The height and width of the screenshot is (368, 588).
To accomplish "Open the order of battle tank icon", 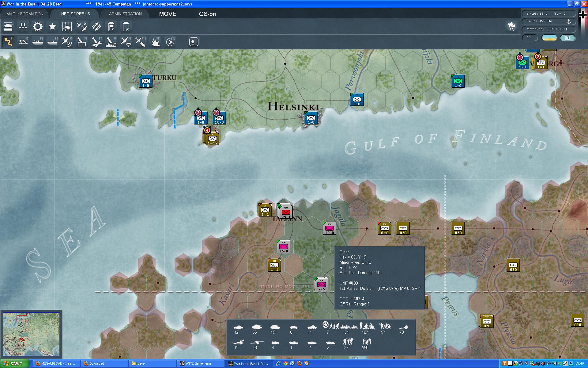I will (x=8, y=27).
